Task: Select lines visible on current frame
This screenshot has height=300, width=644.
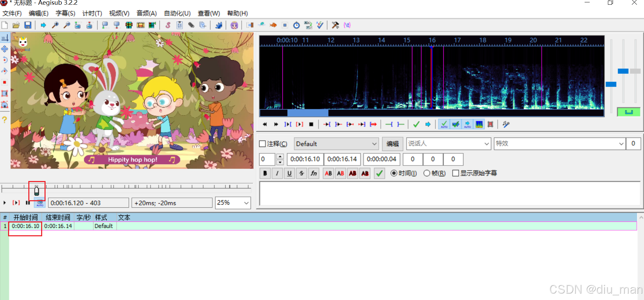Action: [129, 25]
